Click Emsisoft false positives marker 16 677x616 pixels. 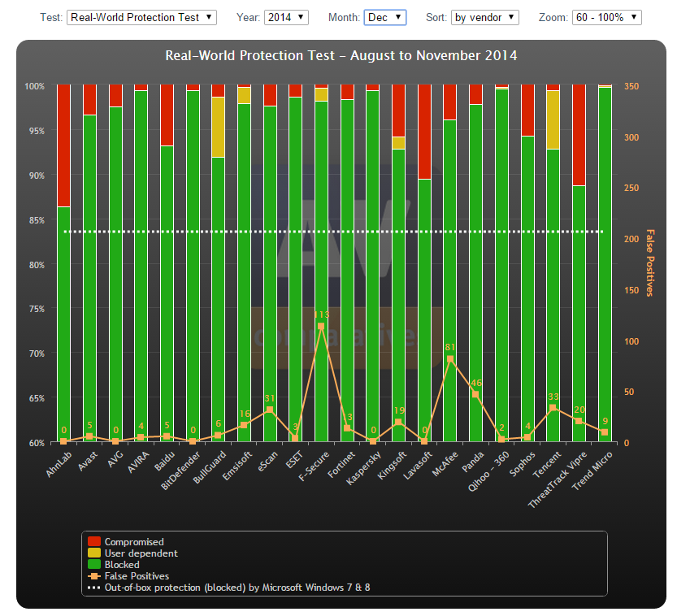244,425
